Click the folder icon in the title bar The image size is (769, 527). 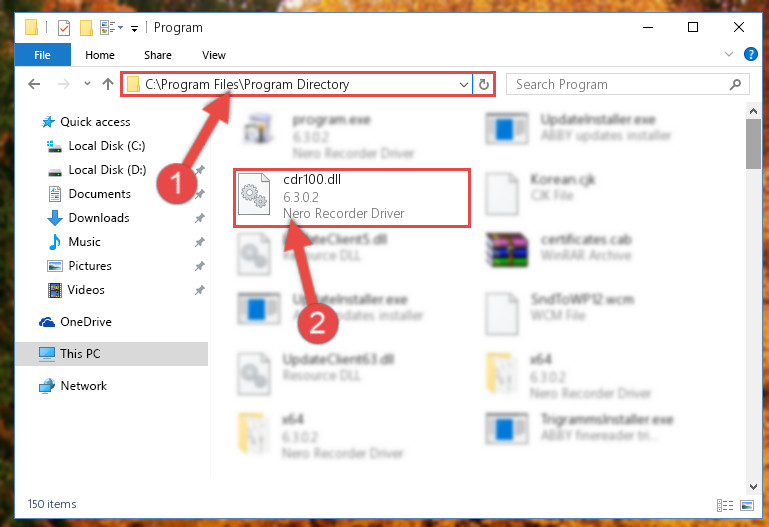[31, 27]
